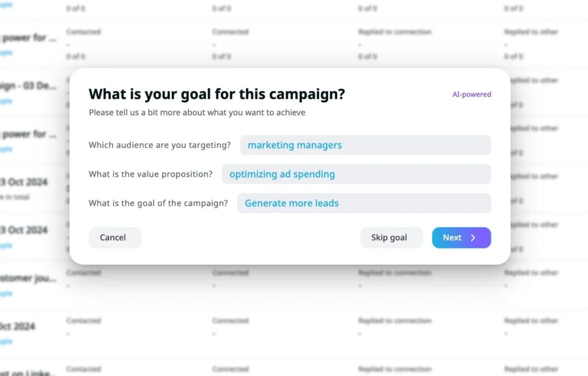Click the subtitle 'Please tell us a bit more'
This screenshot has width=588, height=376.
197,113
